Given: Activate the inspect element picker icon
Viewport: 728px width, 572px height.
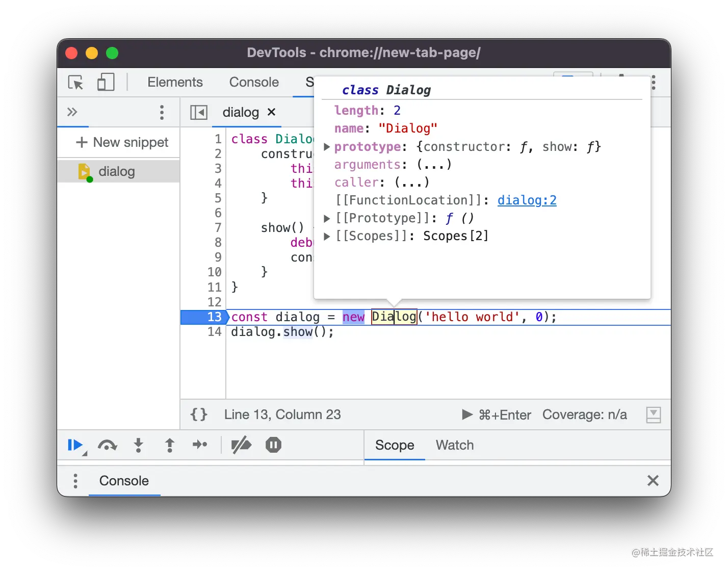Looking at the screenshot, I should coord(75,82).
